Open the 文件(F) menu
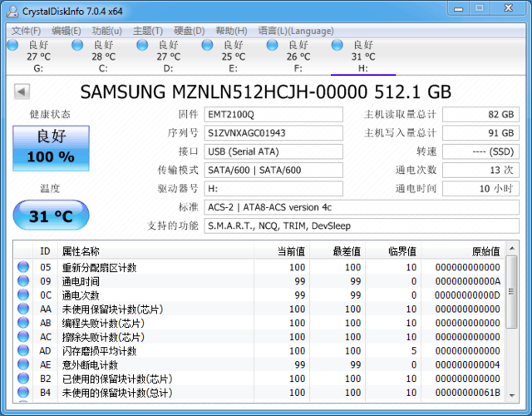The height and width of the screenshot is (416, 532). click(x=26, y=31)
